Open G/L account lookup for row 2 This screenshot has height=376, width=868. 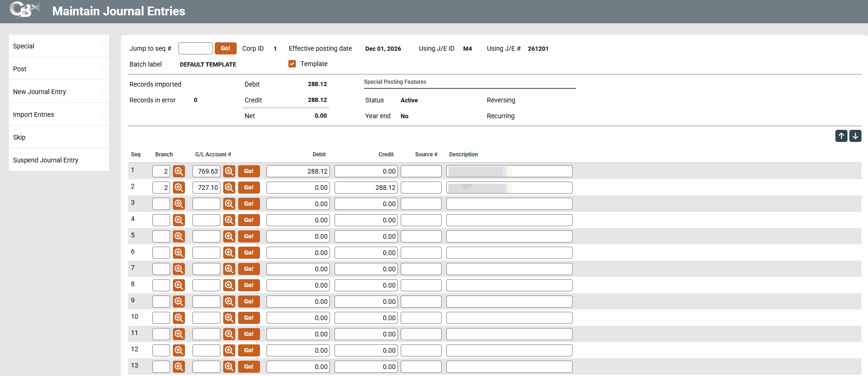tap(229, 188)
